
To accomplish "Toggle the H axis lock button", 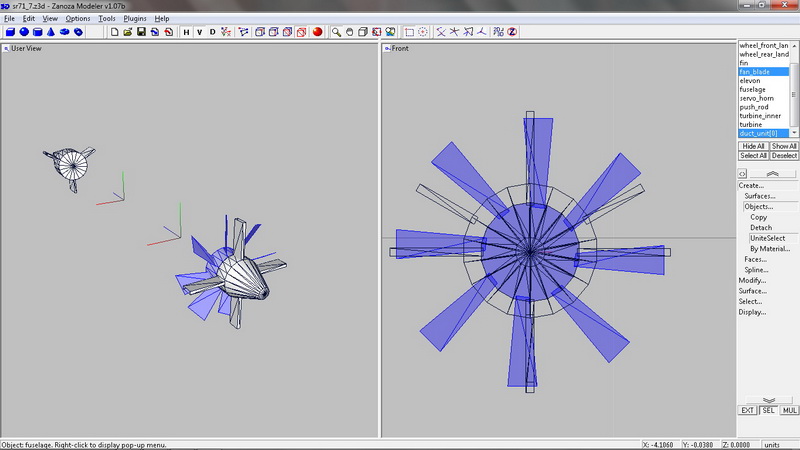I will pyautogui.click(x=185, y=32).
